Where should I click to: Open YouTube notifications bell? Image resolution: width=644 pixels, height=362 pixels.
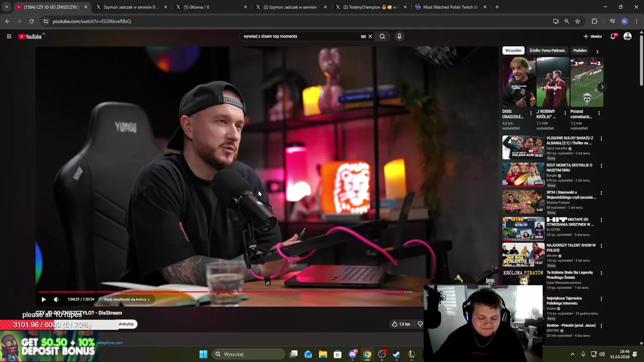pyautogui.click(x=613, y=36)
